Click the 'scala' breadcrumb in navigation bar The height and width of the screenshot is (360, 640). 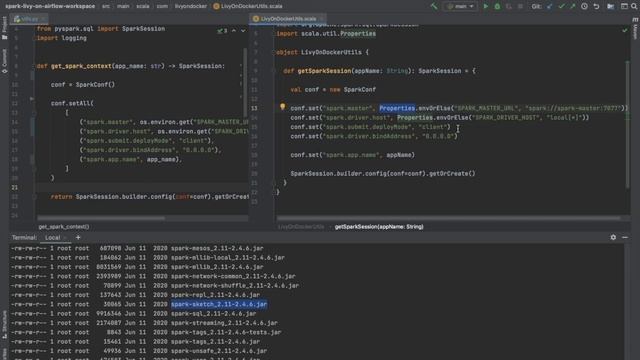(142, 6)
